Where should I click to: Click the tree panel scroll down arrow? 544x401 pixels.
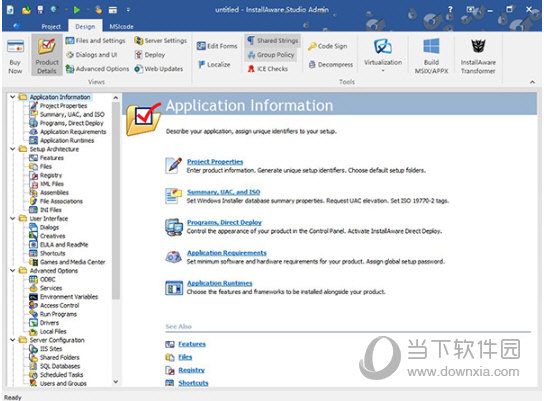[x=116, y=382]
